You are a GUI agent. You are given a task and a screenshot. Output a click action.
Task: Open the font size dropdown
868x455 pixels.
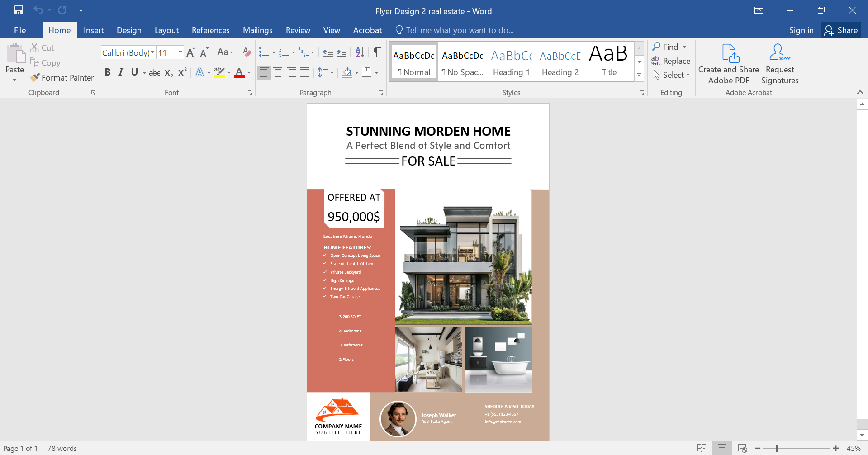[180, 52]
